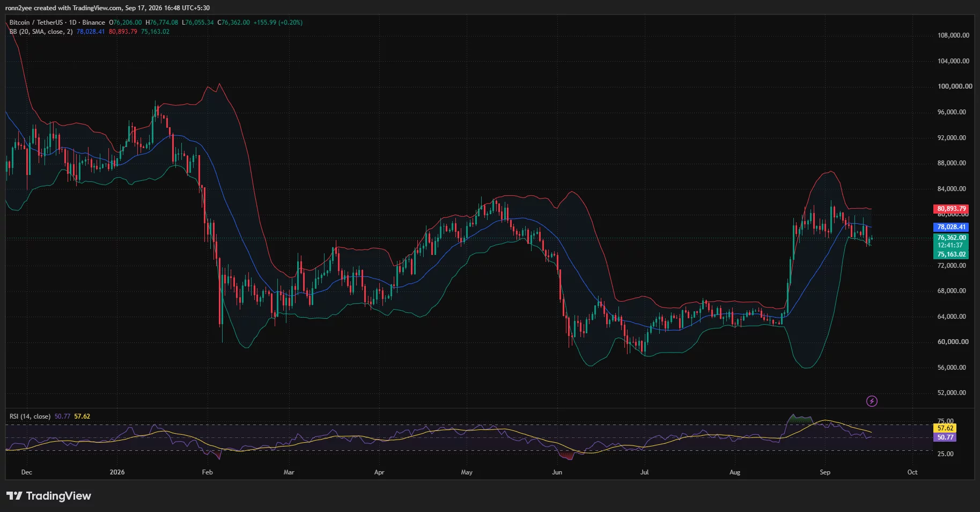The width and height of the screenshot is (980, 512).
Task: Click the 64,000.00 price axis label
Action: point(952,317)
